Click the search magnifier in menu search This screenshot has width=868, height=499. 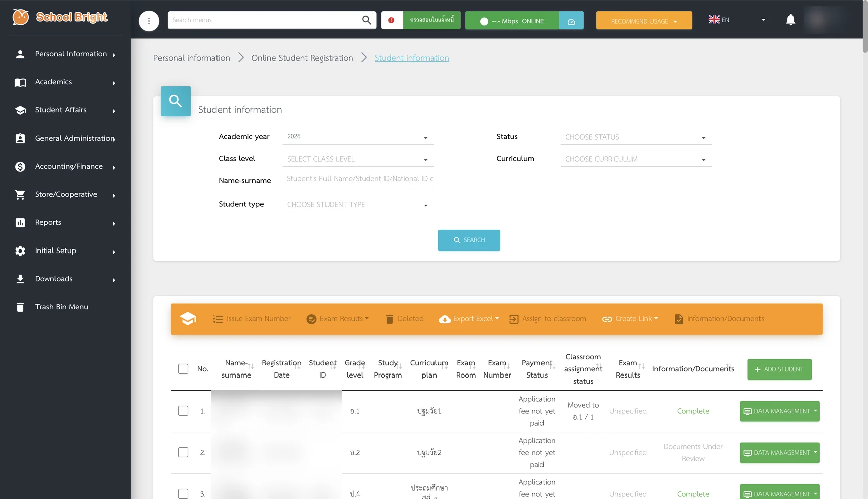(366, 20)
